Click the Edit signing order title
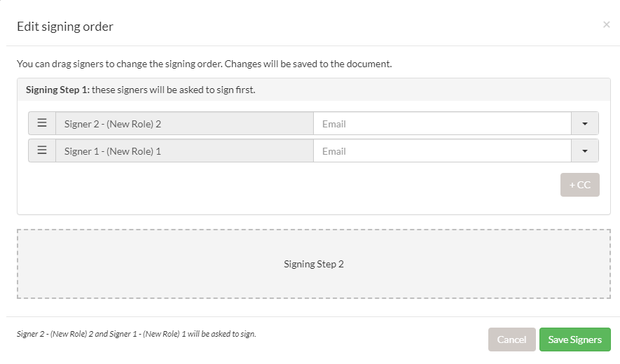 pyautogui.click(x=65, y=27)
